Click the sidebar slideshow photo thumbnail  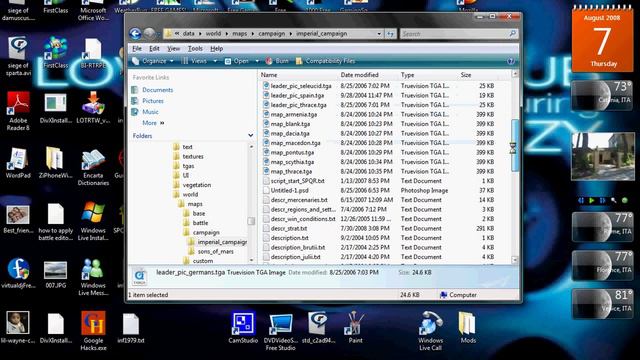tap(603, 156)
